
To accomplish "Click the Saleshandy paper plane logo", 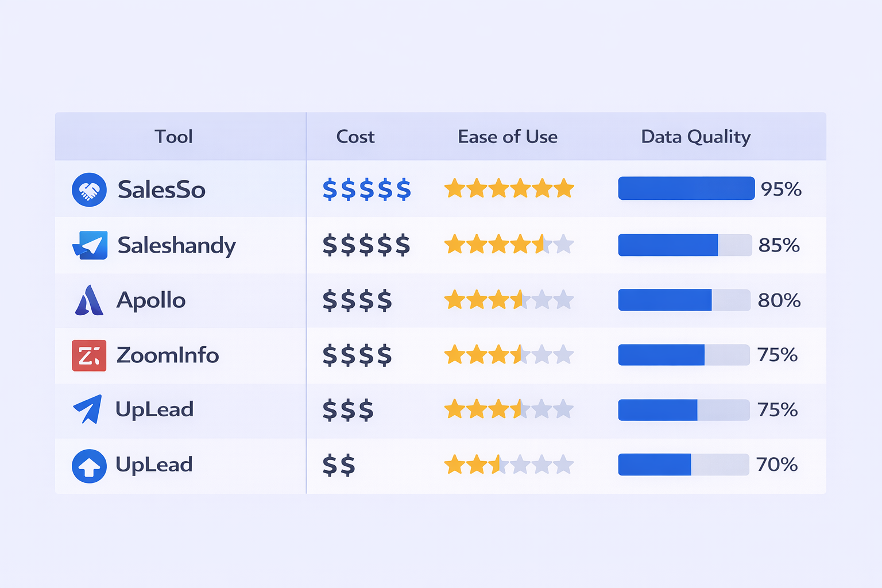I will [90, 245].
